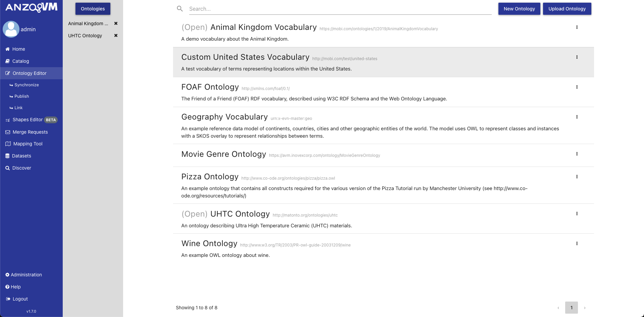
Task: Close the Animal Kingdom ontology tab
Action: pyautogui.click(x=116, y=24)
